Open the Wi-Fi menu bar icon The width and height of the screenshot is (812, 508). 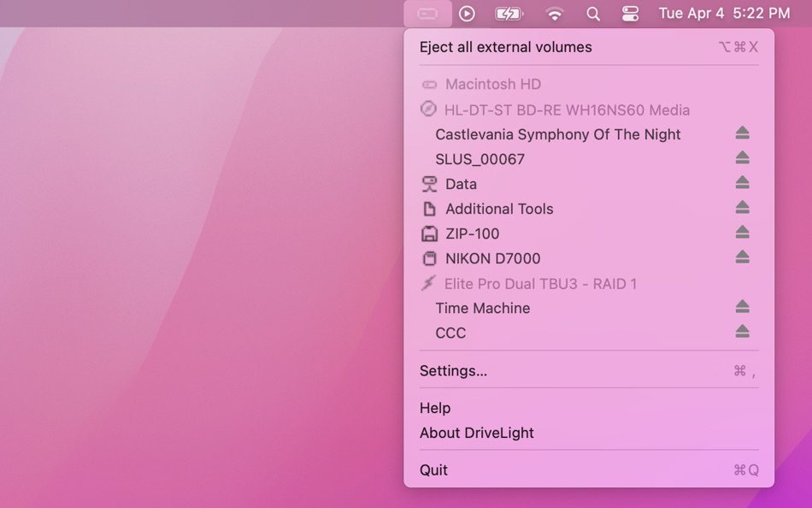click(x=555, y=14)
